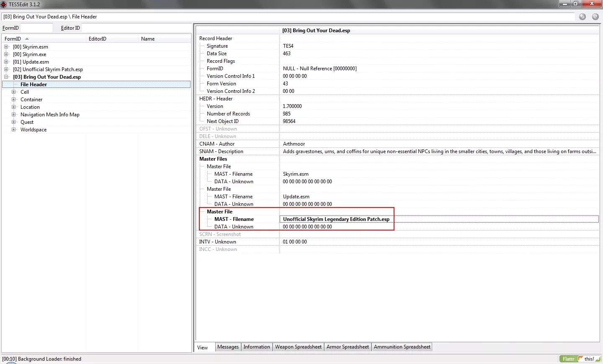Open the Information tab
This screenshot has width=603, height=364.
click(x=257, y=347)
